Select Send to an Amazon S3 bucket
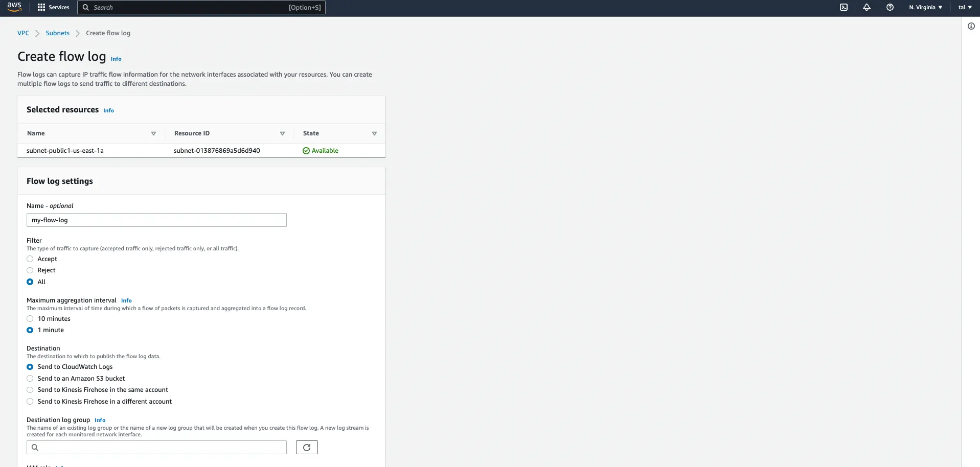 (30, 379)
